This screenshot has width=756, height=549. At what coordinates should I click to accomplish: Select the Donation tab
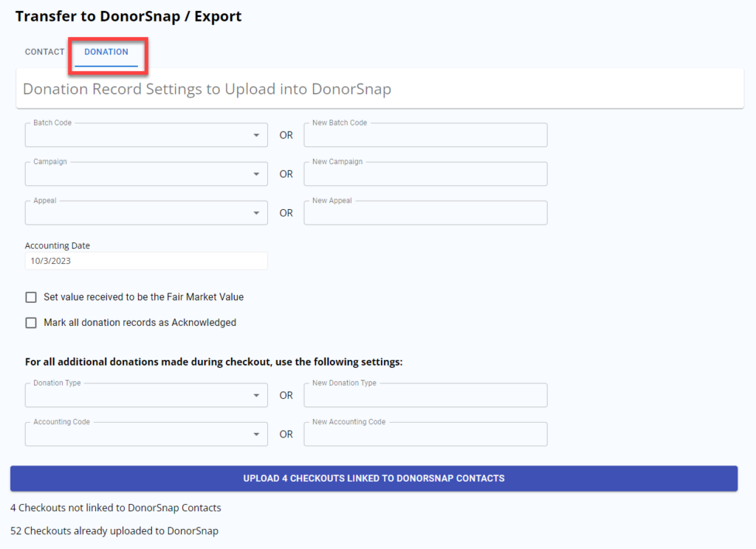pos(106,52)
